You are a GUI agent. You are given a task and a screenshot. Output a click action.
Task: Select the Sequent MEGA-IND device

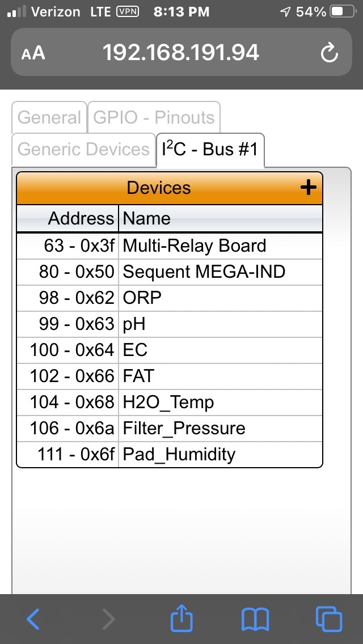pos(170,272)
